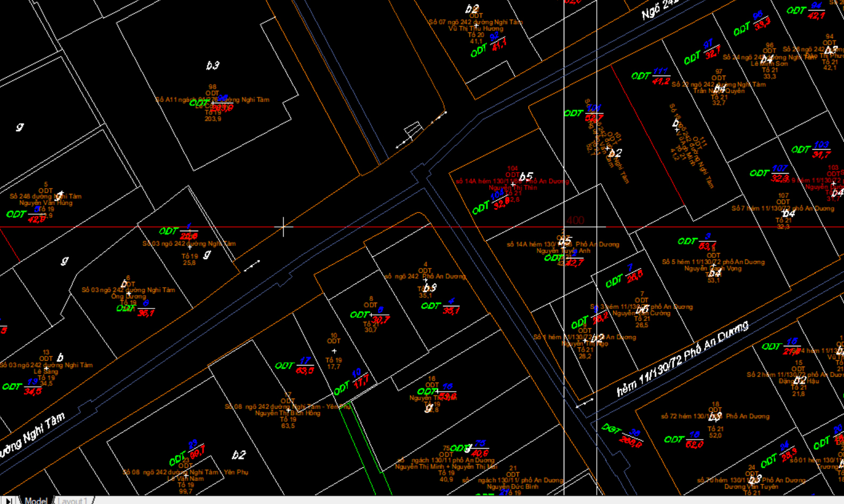Select the text 'Ông Dương'

(x=128, y=296)
